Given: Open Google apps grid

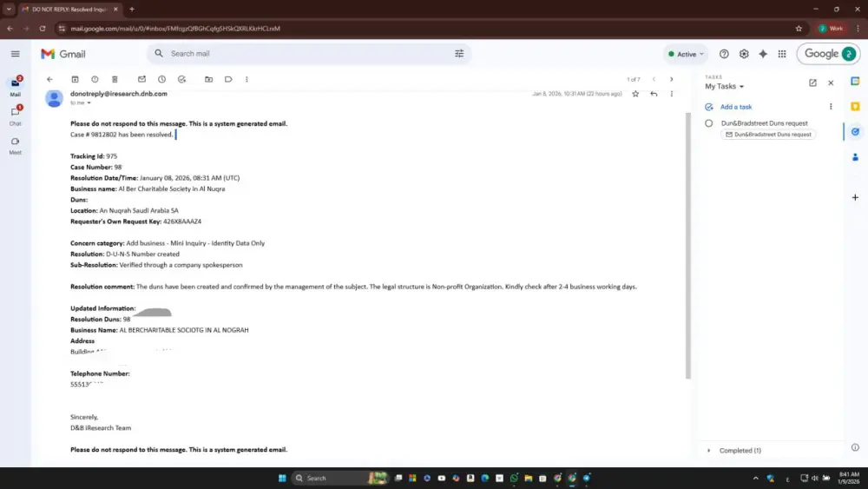Looking at the screenshot, I should [x=782, y=54].
